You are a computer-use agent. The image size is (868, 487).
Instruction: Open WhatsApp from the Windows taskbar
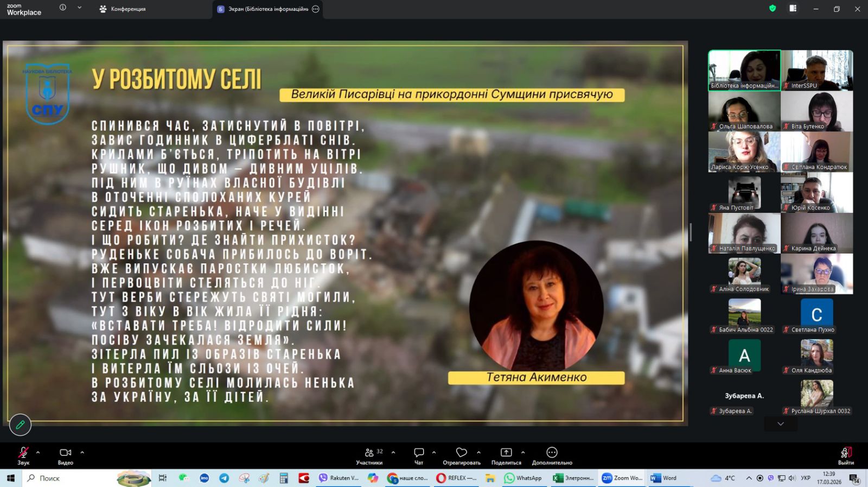pos(523,478)
